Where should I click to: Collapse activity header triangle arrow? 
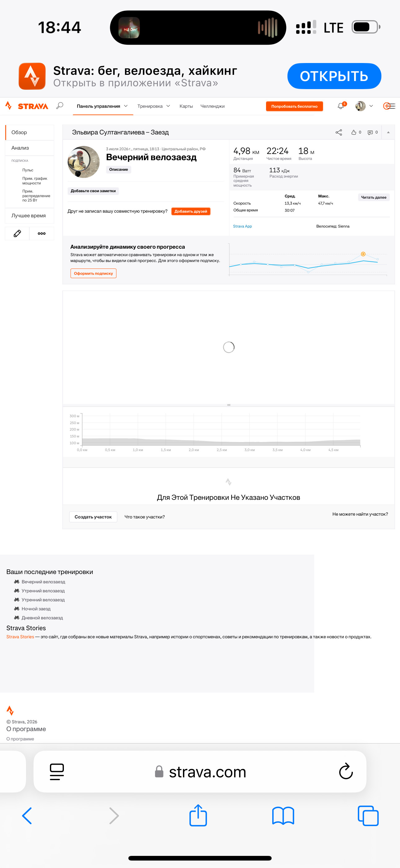click(x=388, y=133)
